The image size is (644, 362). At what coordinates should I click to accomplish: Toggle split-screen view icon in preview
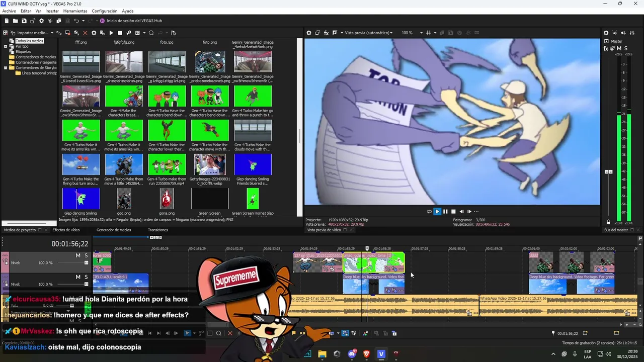tap(335, 33)
